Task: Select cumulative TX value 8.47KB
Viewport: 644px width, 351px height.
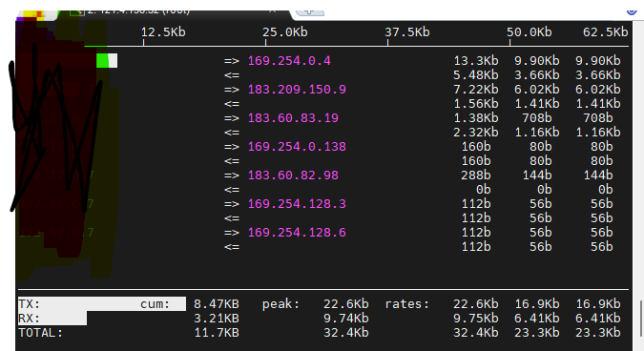Action: 217,304
